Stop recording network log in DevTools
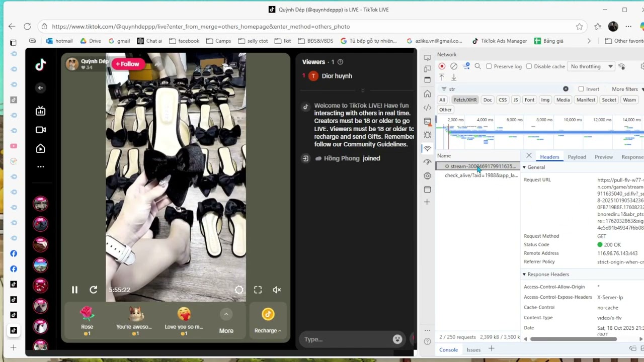The height and width of the screenshot is (362, 644). (442, 66)
